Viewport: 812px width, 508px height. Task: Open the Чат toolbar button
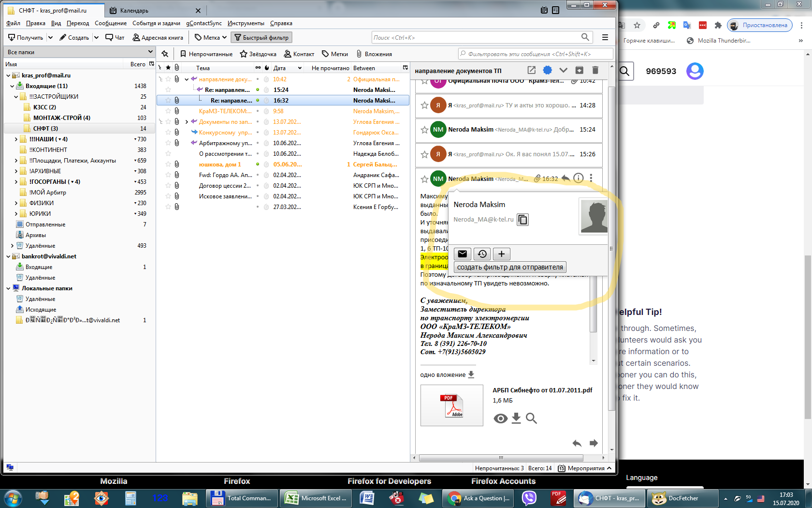(115, 37)
